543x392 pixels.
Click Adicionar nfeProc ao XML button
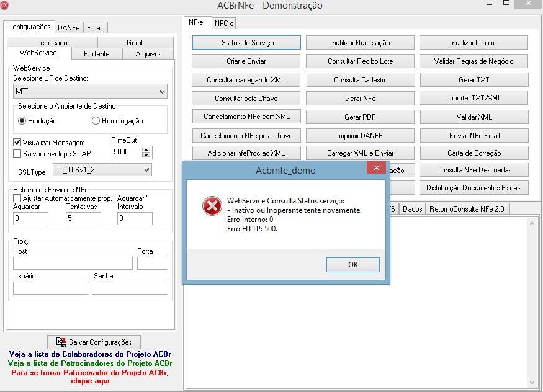point(246,153)
